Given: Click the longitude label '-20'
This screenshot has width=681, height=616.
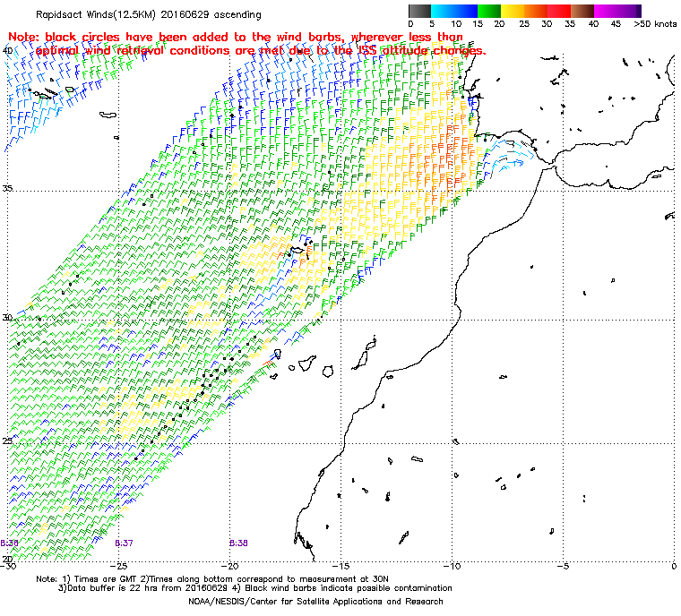Looking at the screenshot, I should tap(230, 566).
